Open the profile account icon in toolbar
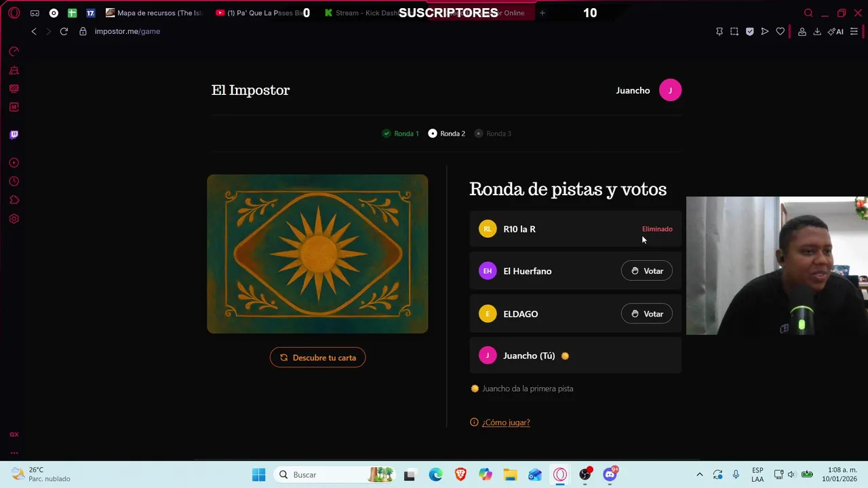 pyautogui.click(x=802, y=31)
